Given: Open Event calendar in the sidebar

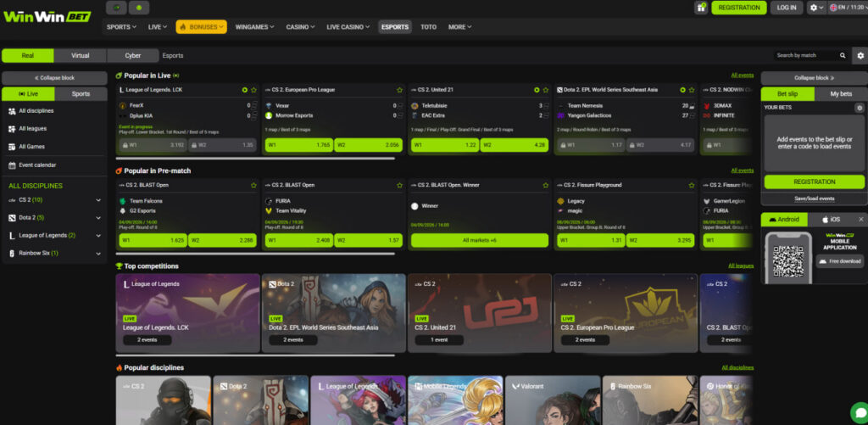Looking at the screenshot, I should pyautogui.click(x=37, y=165).
